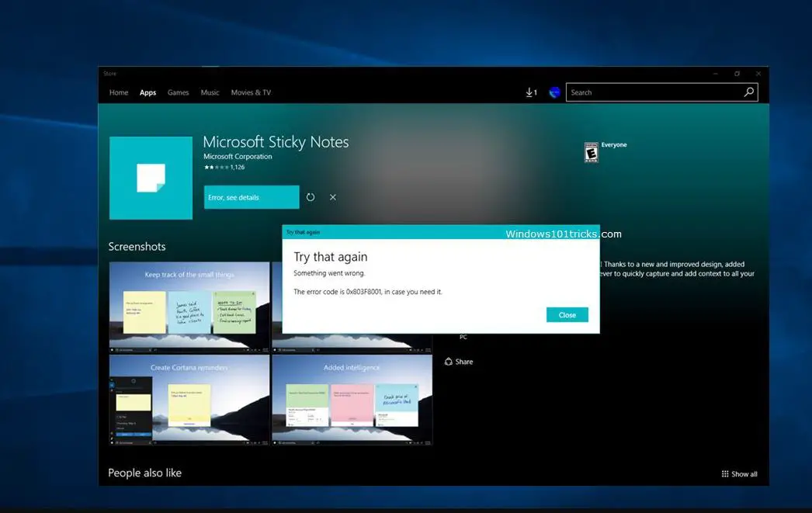Open the downloads and updates icon

pyautogui.click(x=531, y=92)
